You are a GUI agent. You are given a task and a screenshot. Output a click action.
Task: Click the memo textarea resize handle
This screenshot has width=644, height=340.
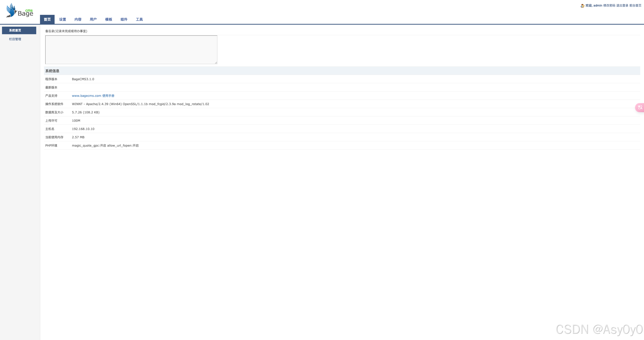tap(216, 63)
